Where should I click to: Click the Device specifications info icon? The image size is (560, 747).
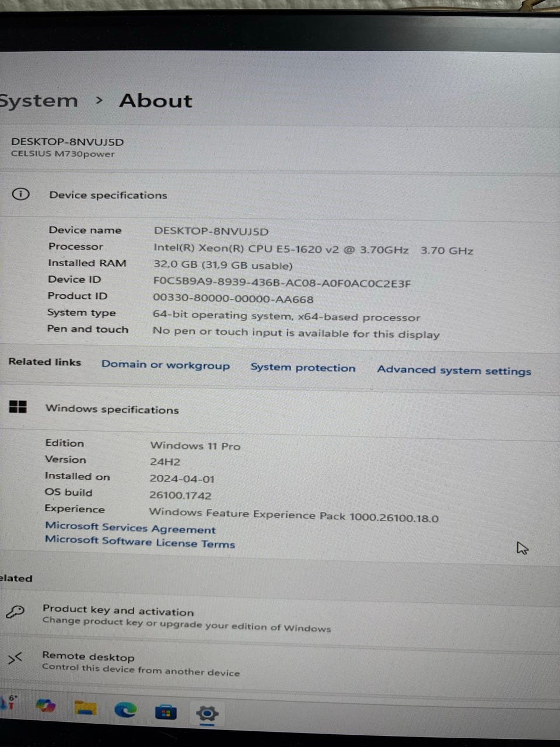point(20,194)
